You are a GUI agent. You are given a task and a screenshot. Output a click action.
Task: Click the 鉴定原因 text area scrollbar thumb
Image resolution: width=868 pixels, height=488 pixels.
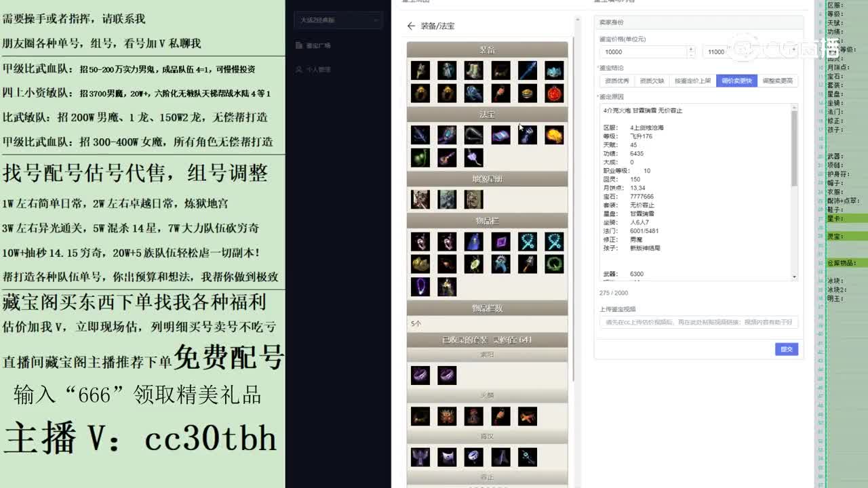tap(794, 148)
